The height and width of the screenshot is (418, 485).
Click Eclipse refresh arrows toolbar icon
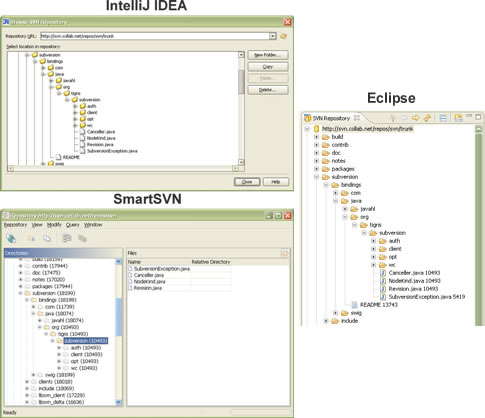pyautogui.click(x=427, y=118)
